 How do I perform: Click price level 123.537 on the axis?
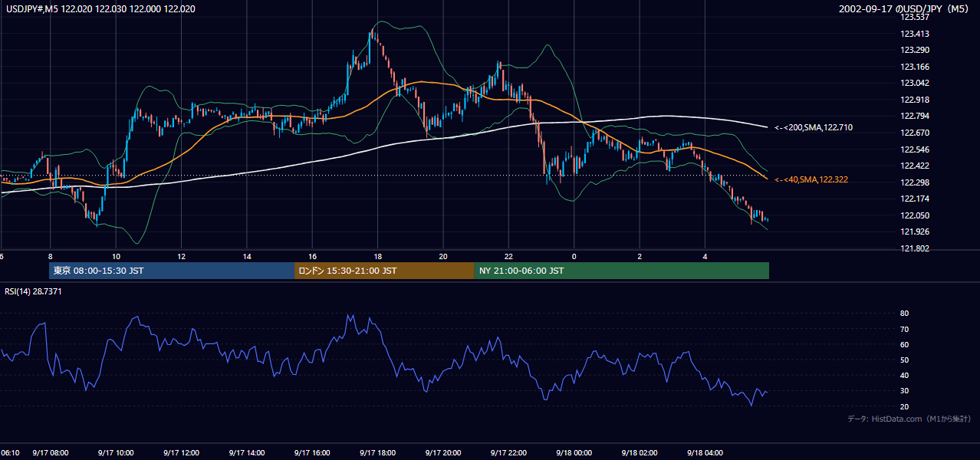click(x=914, y=17)
